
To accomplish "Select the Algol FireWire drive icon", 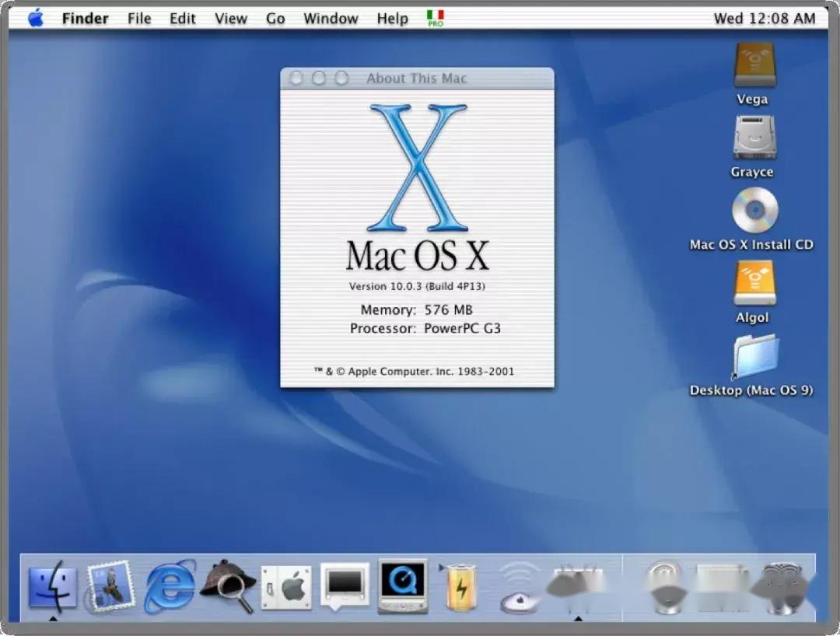I will pos(754,282).
